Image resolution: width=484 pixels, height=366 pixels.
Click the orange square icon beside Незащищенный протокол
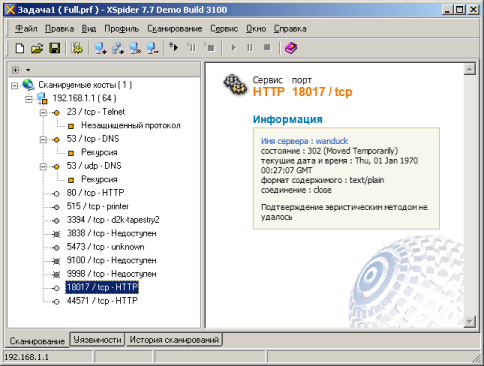(x=71, y=126)
